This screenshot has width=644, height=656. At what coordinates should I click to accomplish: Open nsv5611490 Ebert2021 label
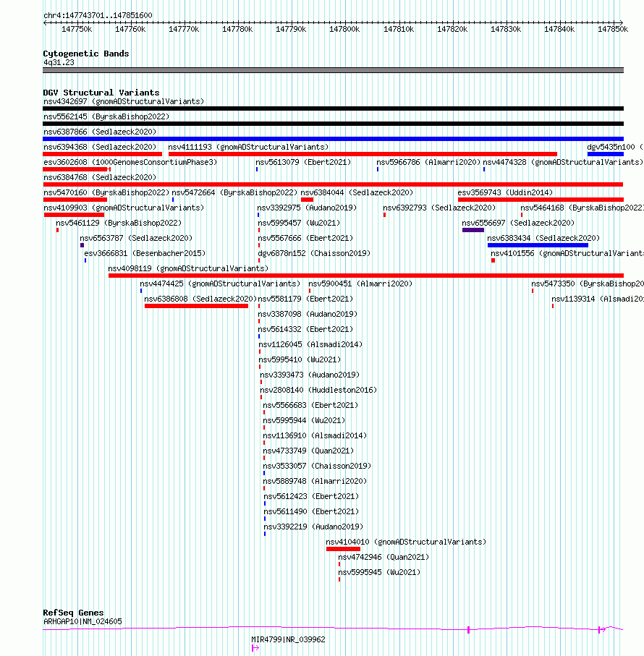[311, 511]
